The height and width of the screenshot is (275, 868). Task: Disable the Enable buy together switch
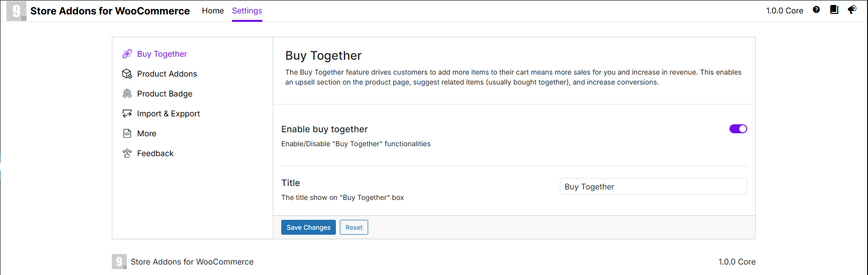point(738,129)
